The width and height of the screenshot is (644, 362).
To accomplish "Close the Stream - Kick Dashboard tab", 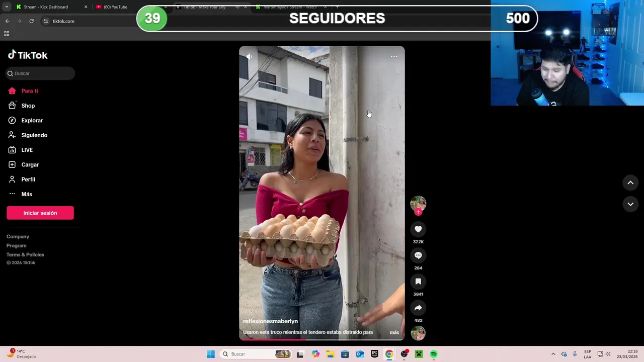I will coord(86,7).
